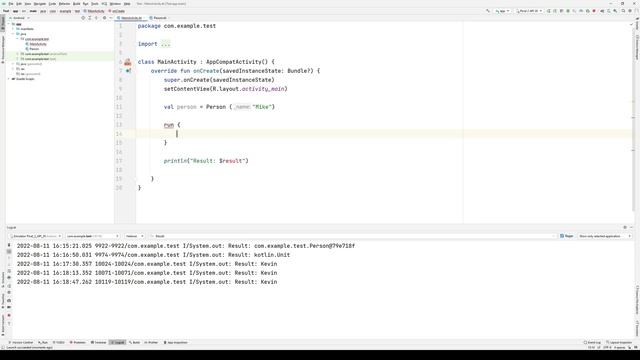This screenshot has height=360, width=640.
Task: Open the Android project view dropdown
Action: 20,18
